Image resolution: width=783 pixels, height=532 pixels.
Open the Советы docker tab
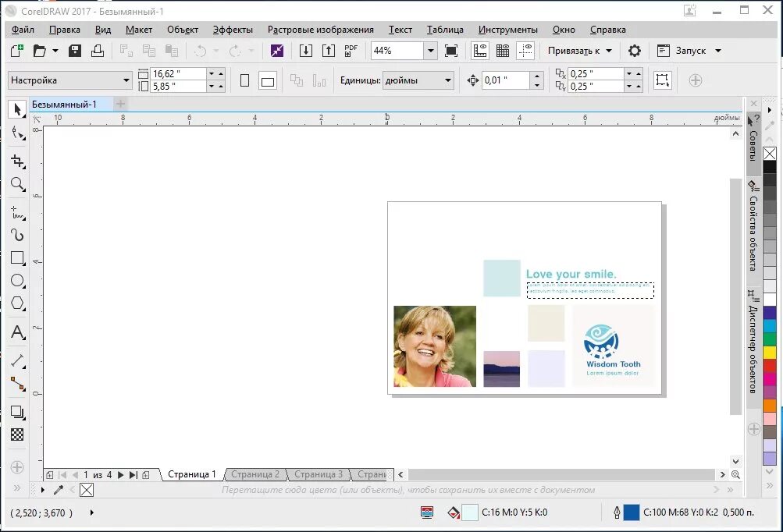coord(753,144)
